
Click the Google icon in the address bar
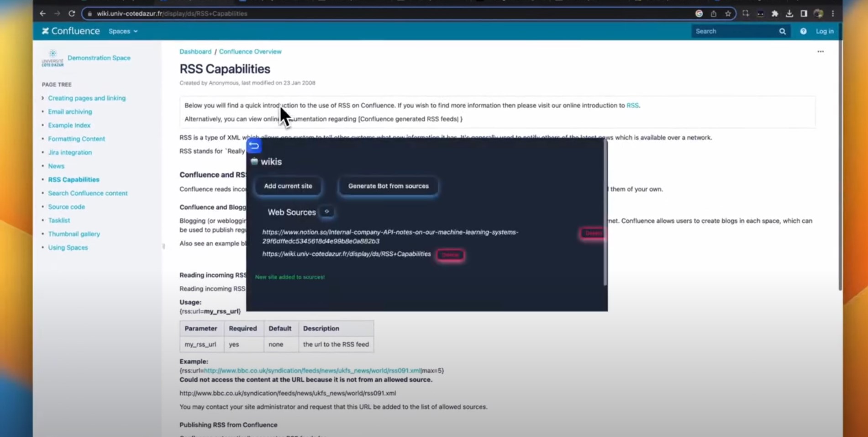(699, 14)
